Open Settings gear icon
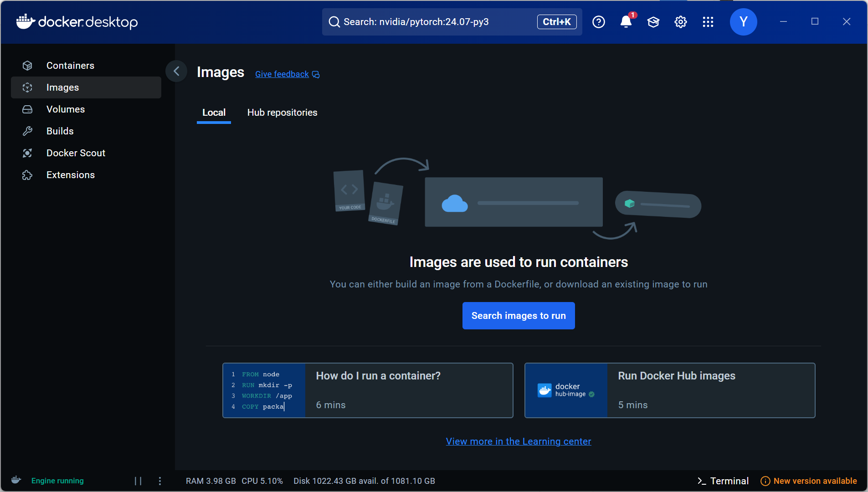 tap(680, 22)
